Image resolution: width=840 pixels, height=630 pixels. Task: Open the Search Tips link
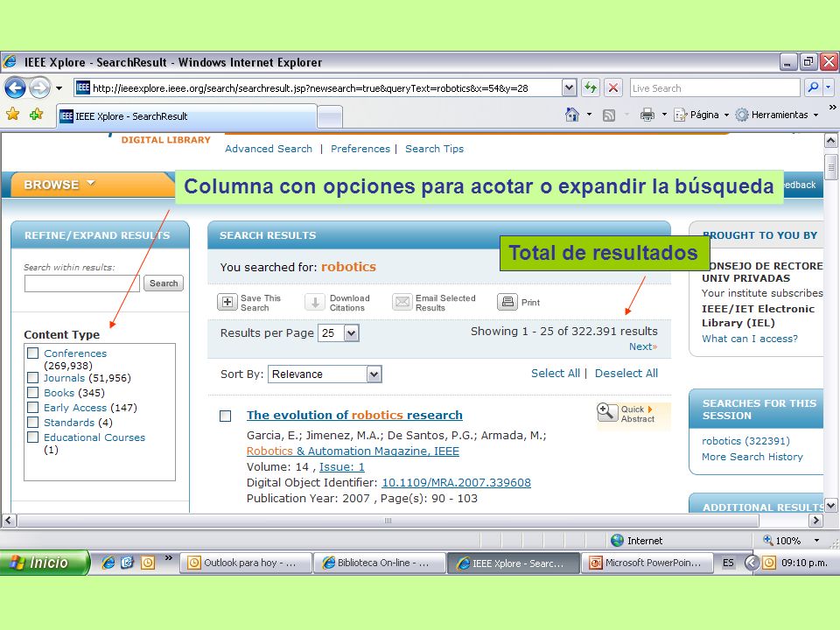[435, 149]
